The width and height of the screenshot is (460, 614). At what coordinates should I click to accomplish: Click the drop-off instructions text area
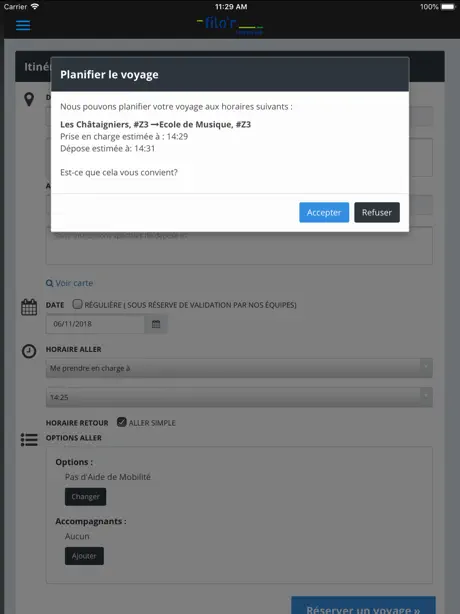[239, 247]
